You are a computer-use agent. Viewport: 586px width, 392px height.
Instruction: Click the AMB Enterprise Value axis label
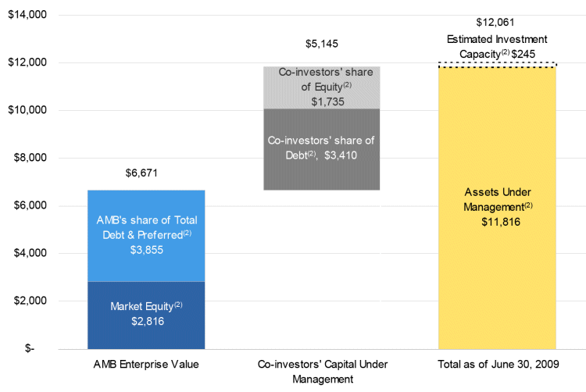(146, 365)
